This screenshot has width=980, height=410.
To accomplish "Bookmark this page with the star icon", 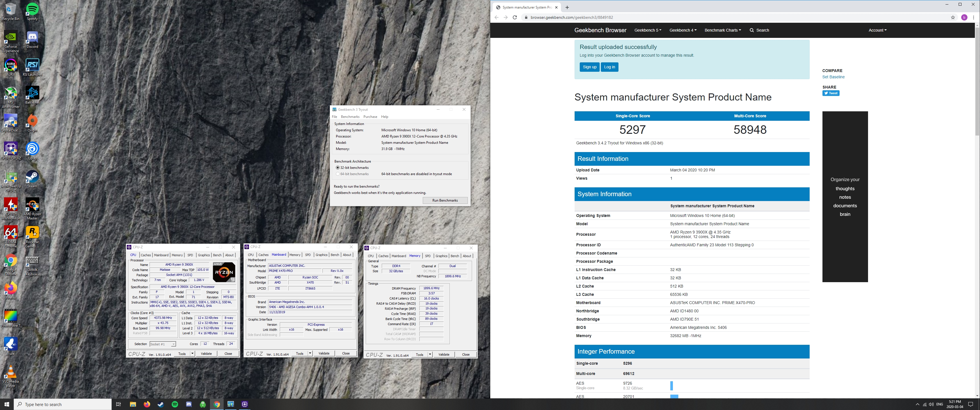I will [953, 17].
